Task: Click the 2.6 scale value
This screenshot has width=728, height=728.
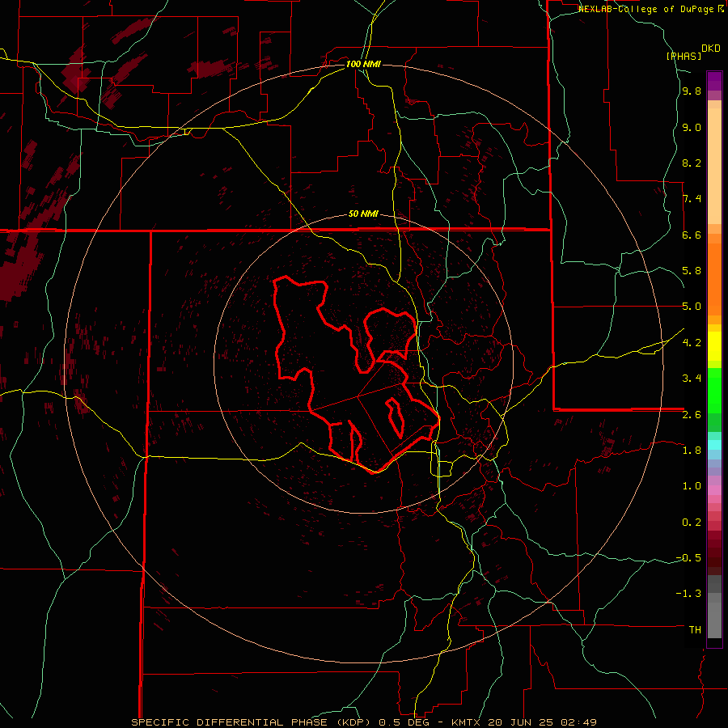Action: pos(692,414)
